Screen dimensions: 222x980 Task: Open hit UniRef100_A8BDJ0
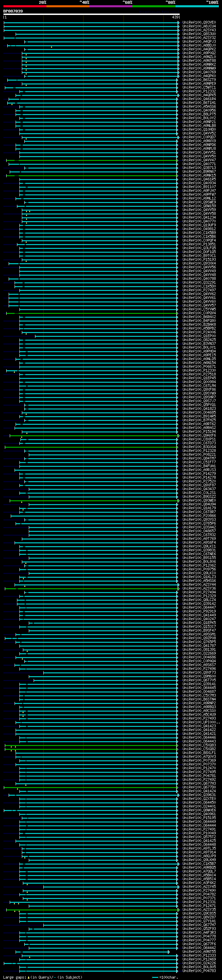199,45
